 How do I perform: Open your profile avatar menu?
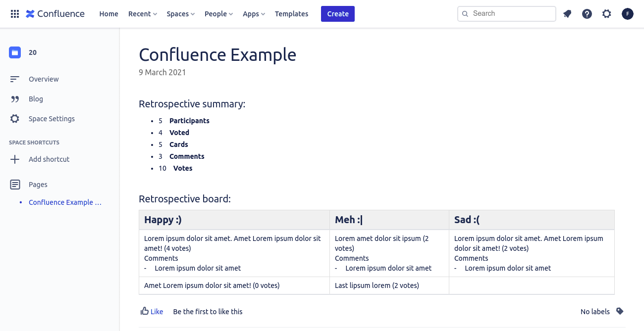coord(628,14)
